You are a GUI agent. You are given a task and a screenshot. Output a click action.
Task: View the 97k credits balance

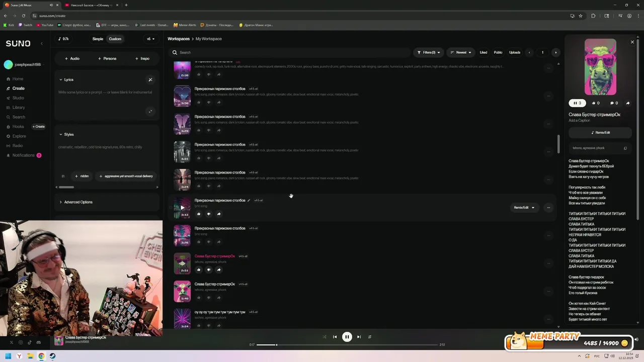63,39
